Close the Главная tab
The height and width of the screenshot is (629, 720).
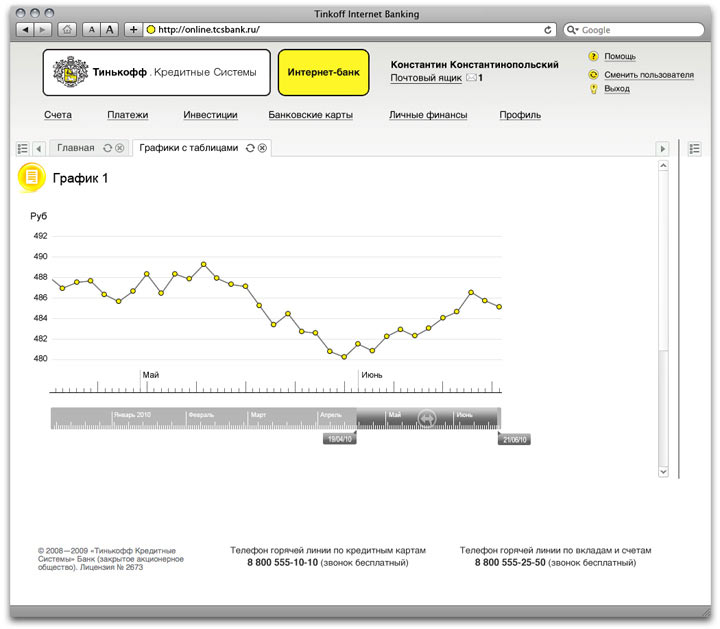point(120,148)
